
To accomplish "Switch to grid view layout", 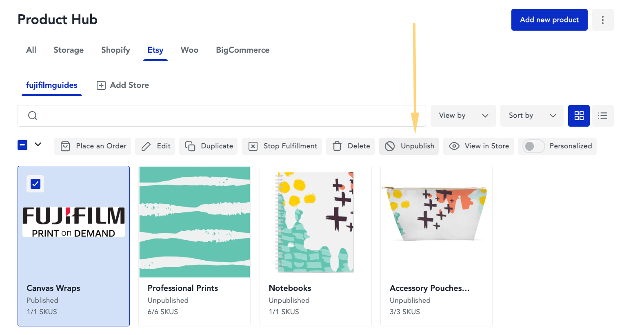I will (x=579, y=116).
